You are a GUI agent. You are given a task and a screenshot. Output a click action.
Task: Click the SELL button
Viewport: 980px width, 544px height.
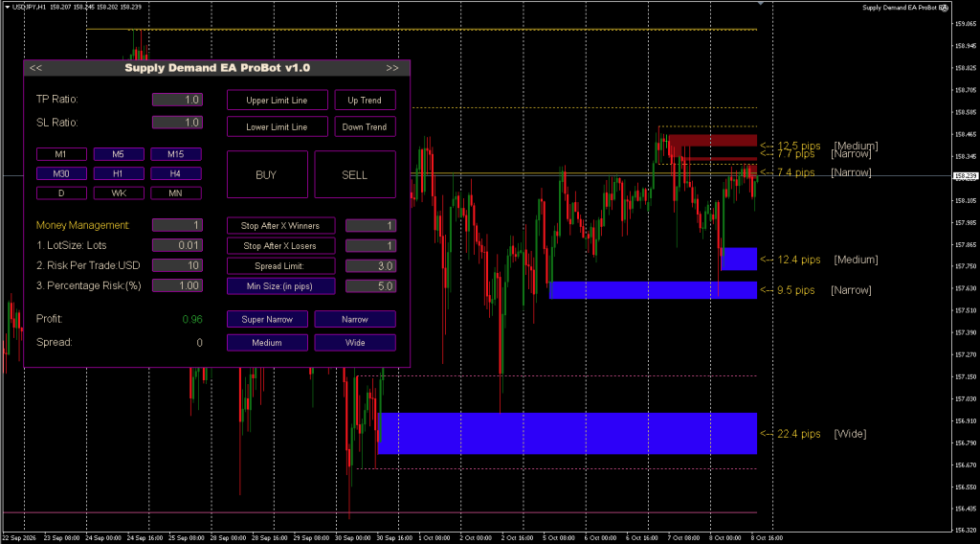coord(355,174)
